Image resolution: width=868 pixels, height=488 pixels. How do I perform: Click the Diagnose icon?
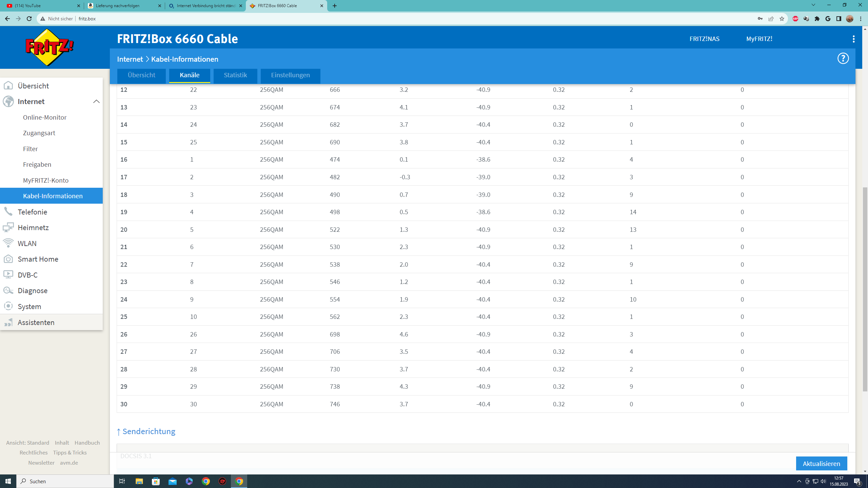pos(8,290)
